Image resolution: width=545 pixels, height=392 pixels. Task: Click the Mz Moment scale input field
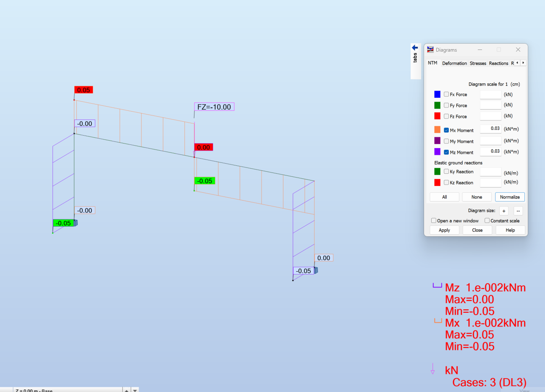[x=490, y=152]
